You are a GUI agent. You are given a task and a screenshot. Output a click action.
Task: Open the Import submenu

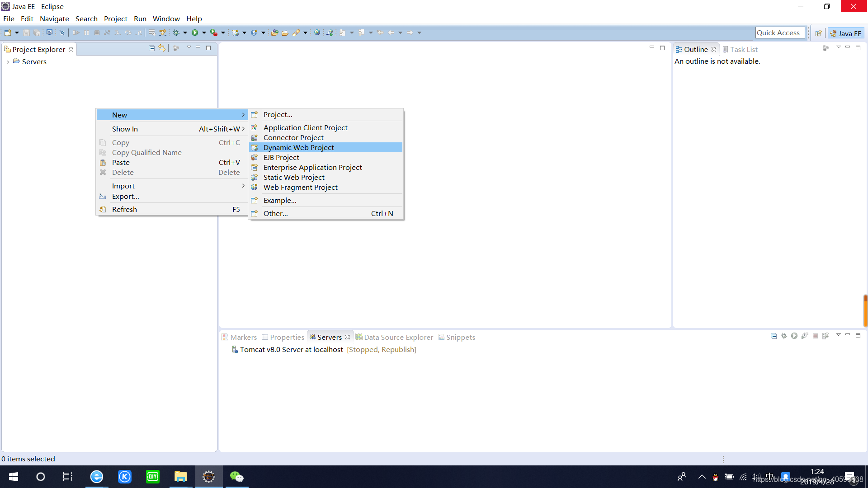click(x=172, y=186)
